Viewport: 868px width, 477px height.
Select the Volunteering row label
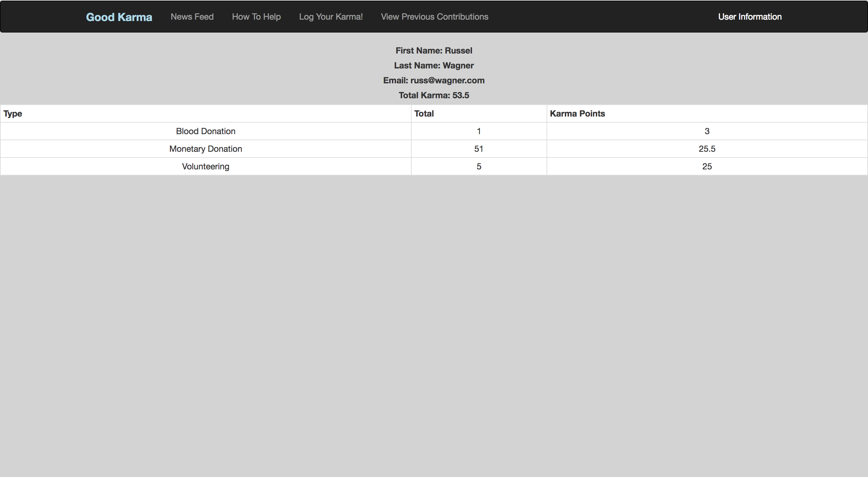point(205,166)
